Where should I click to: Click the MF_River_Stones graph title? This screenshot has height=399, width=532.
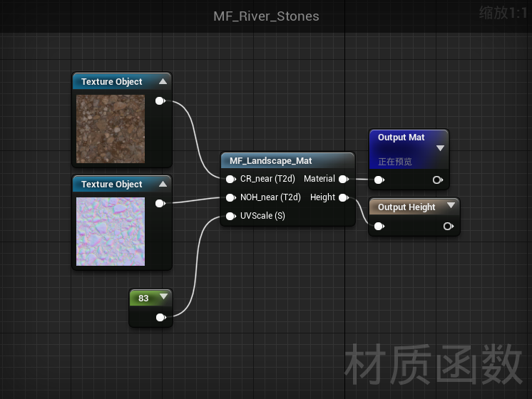266,16
